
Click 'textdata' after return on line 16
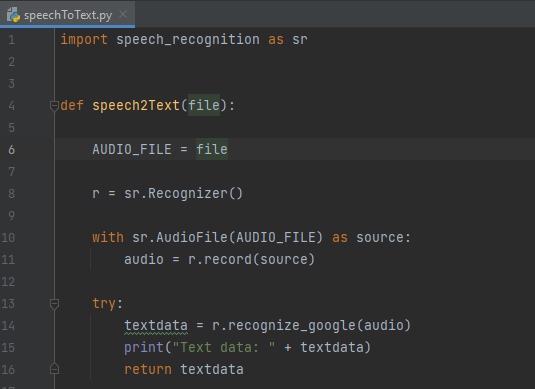[212, 369]
